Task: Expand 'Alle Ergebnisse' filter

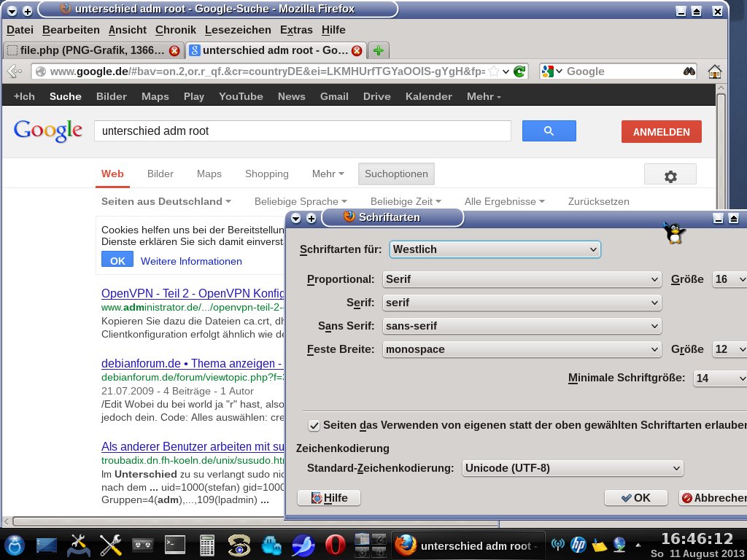Action: pyautogui.click(x=505, y=201)
